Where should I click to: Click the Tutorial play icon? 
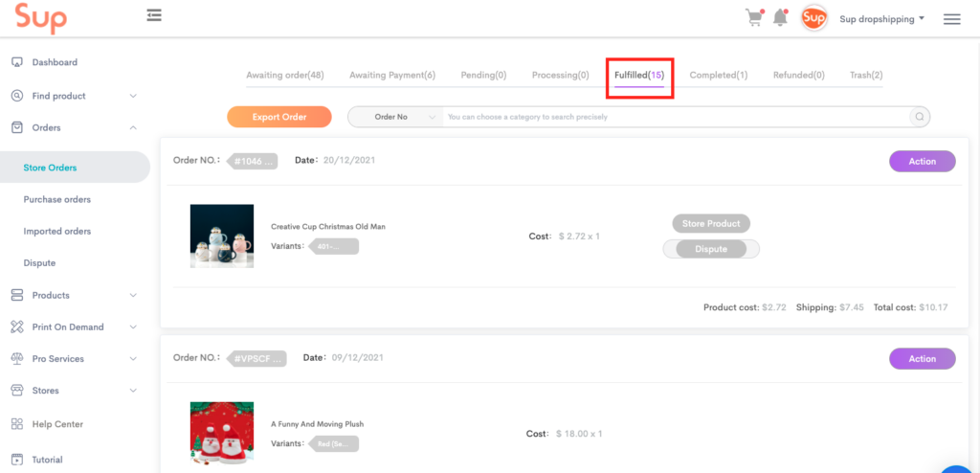click(17, 460)
